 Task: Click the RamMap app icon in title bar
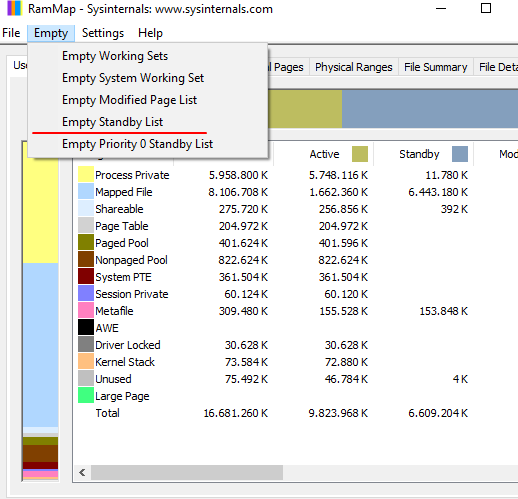click(14, 8)
